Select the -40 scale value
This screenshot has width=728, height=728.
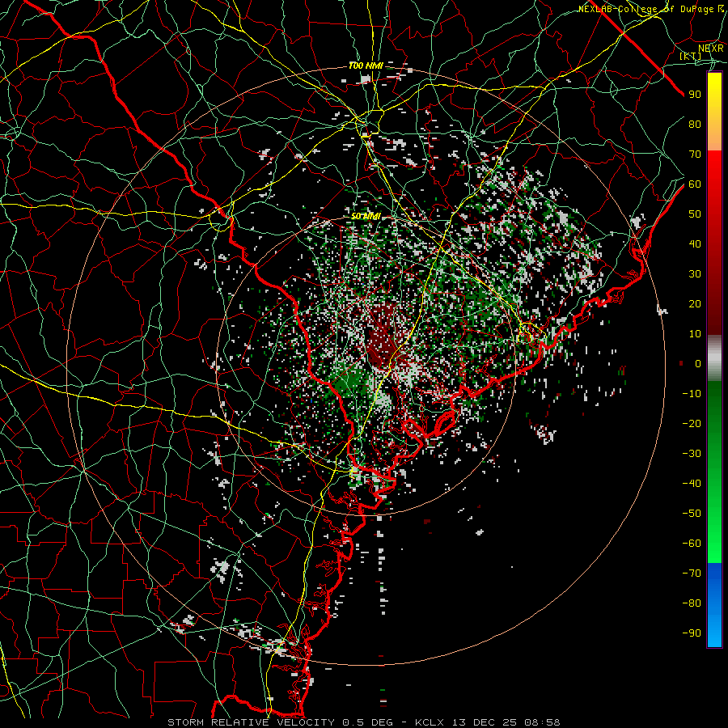(692, 484)
